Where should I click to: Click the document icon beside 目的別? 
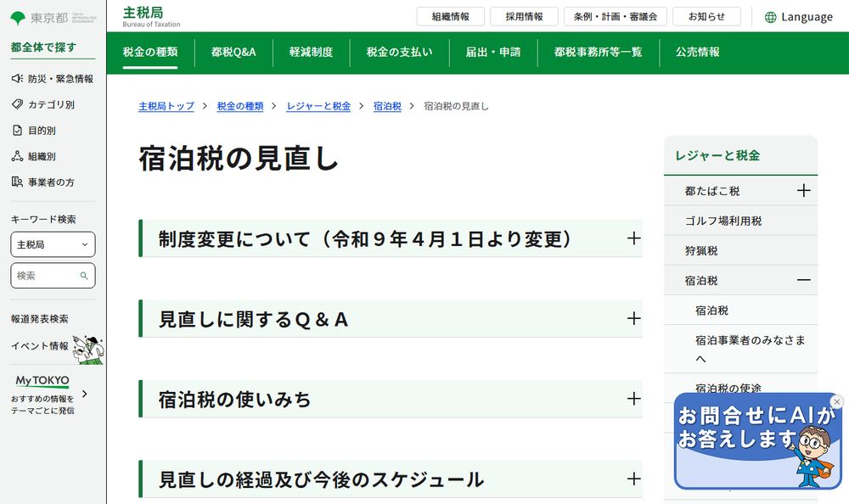pyautogui.click(x=17, y=130)
